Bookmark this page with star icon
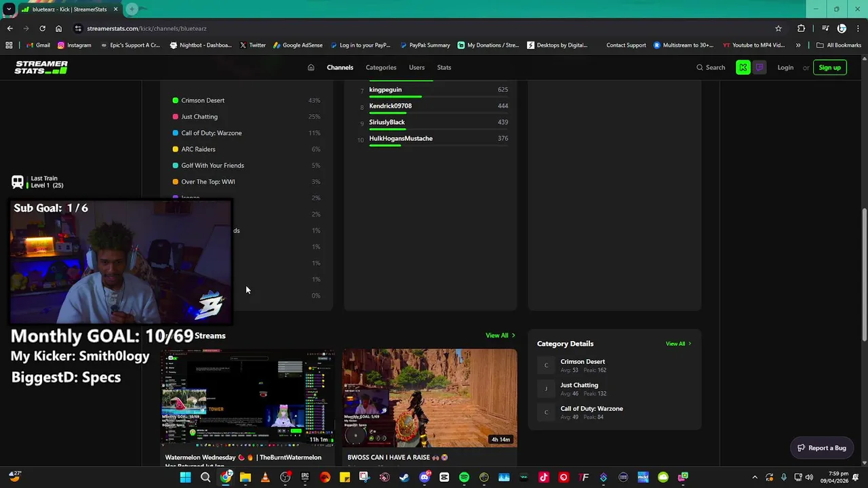Viewport: 868px width, 488px height. click(x=778, y=28)
